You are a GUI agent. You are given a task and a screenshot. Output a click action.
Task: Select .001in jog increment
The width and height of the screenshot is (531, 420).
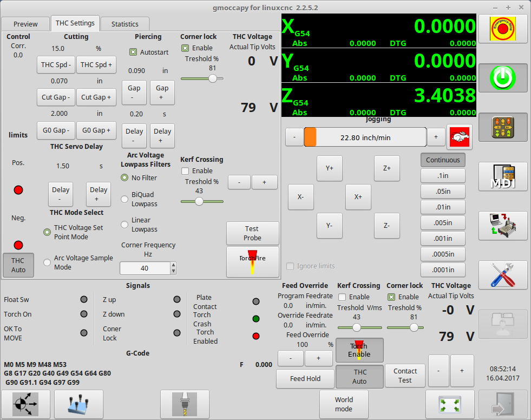coord(443,239)
